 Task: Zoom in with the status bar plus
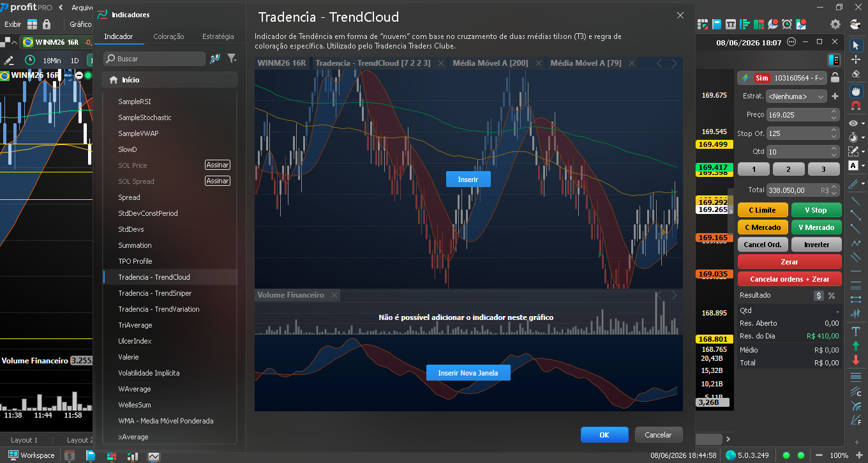(859, 455)
